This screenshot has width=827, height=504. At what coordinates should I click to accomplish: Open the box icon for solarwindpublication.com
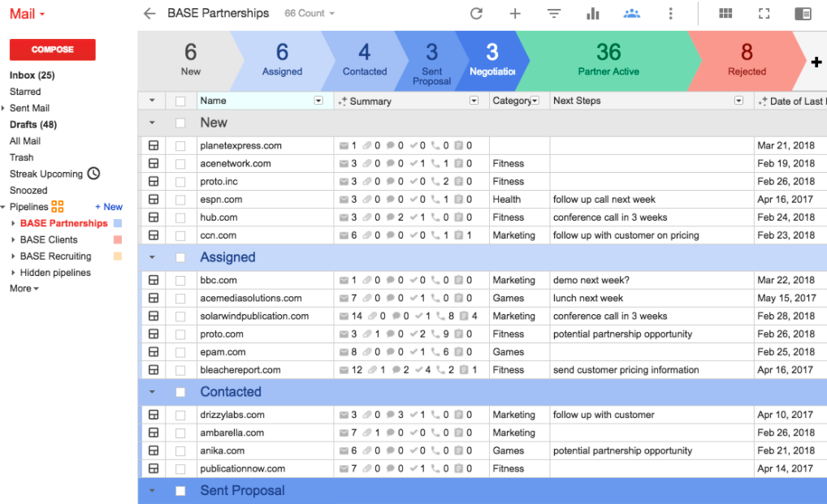pos(154,316)
